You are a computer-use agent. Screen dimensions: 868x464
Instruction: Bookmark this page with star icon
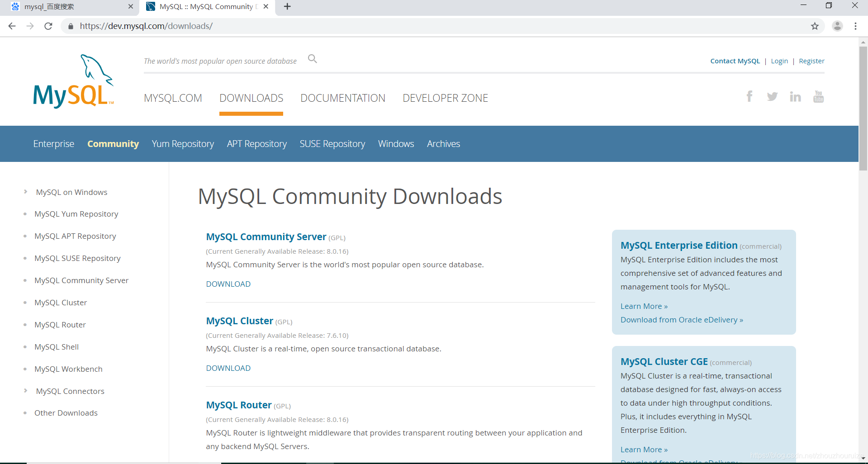pos(815,26)
